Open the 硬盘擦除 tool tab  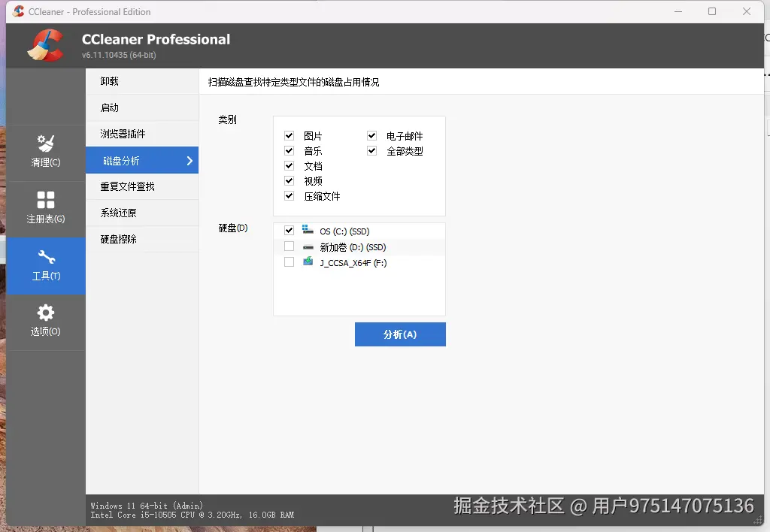(x=142, y=239)
